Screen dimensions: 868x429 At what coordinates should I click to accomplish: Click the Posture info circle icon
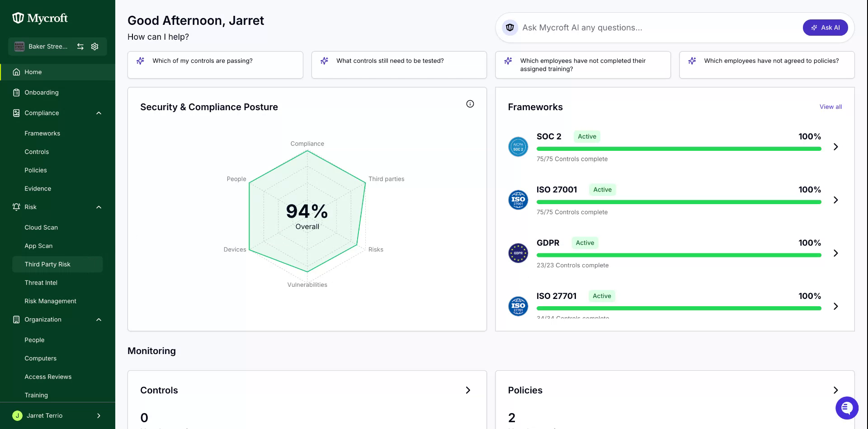(470, 104)
